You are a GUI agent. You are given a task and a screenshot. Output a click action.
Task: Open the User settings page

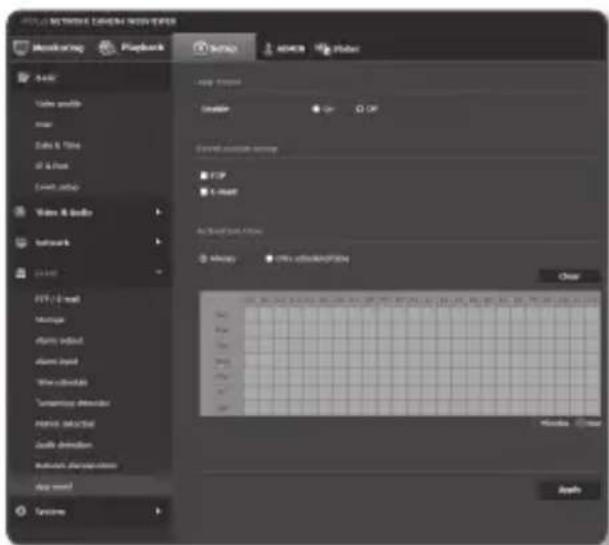point(44,125)
